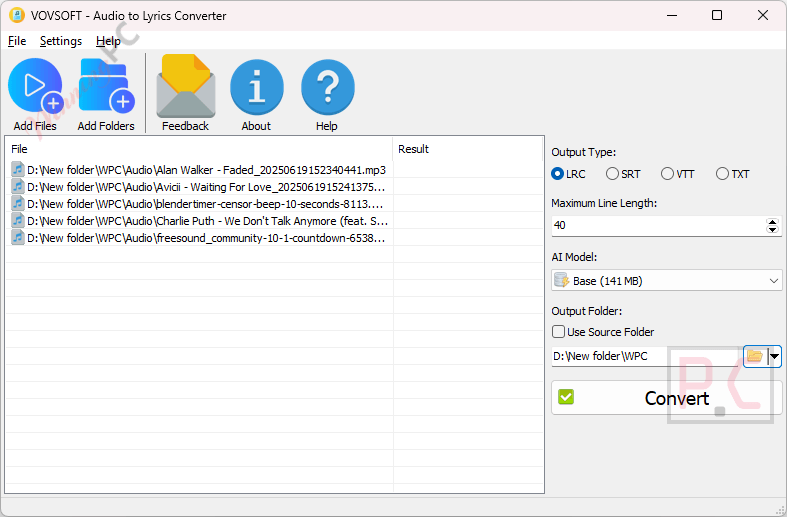Click the VOVSOFT app icon in title bar
This screenshot has width=787, height=517.
(x=17, y=15)
